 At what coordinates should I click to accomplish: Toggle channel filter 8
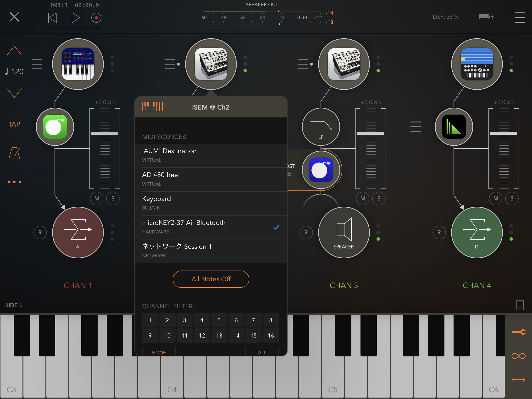click(271, 320)
